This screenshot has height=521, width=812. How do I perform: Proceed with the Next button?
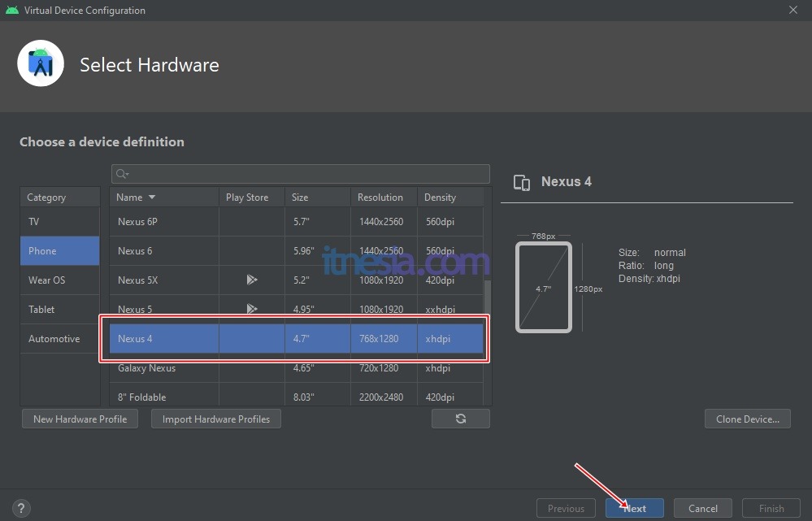[635, 508]
